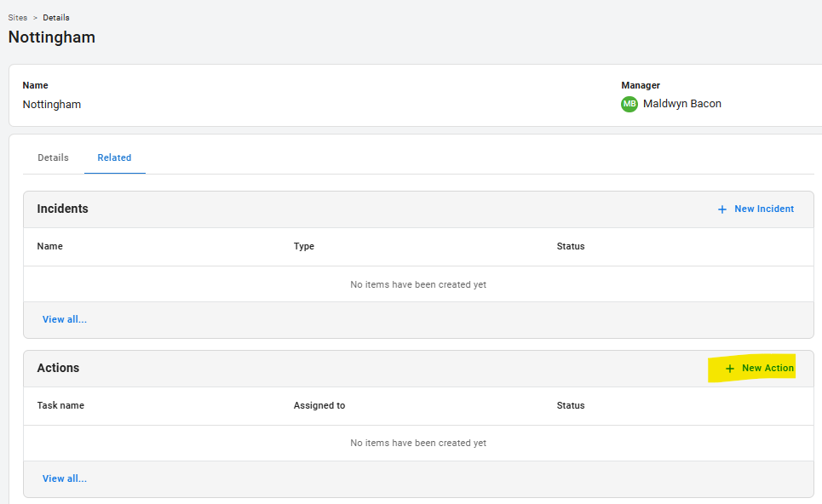Click the Incidents section heading
Viewport: 822px width, 504px height.
pos(63,209)
